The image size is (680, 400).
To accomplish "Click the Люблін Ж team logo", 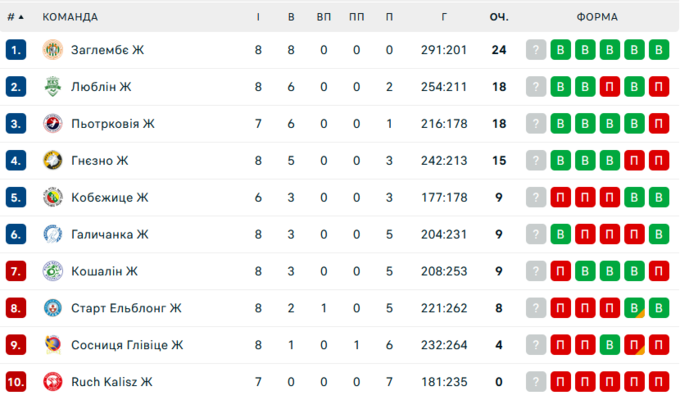I will click(53, 86).
